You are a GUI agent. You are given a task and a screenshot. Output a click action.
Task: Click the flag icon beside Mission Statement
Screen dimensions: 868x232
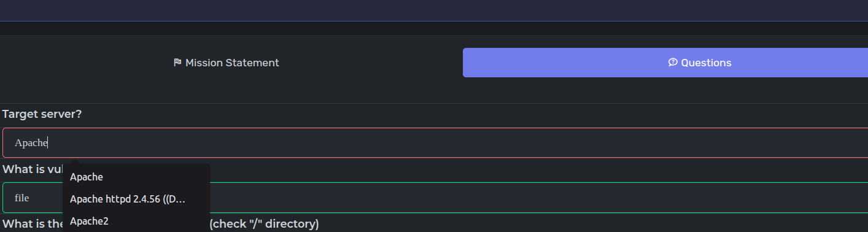tap(177, 63)
